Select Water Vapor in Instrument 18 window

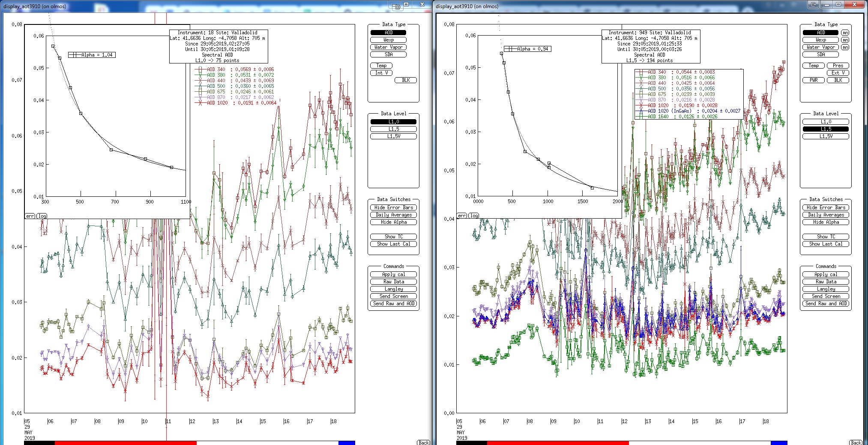[x=389, y=47]
